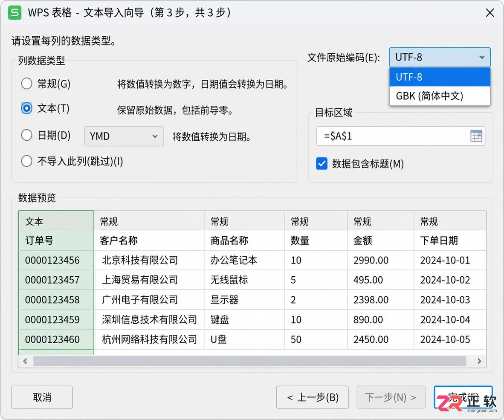Click the 常规 type label above 金额
Image resolution: width=504 pixels, height=420 pixels.
point(381,221)
